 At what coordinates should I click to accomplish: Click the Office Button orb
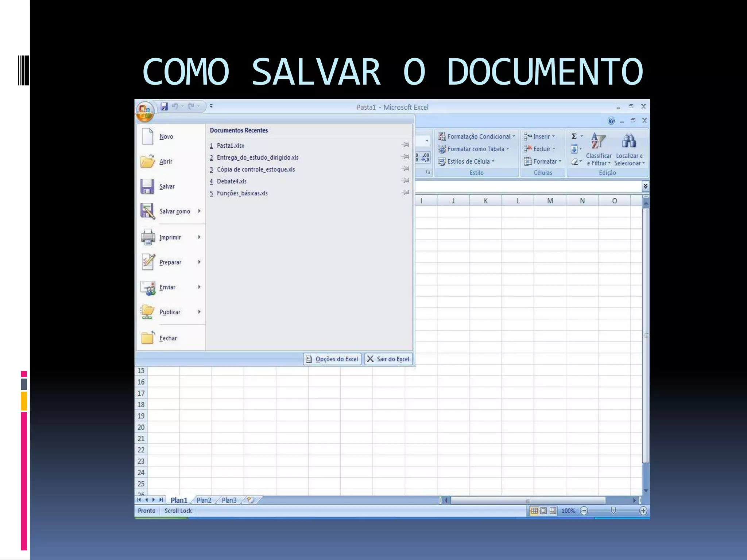click(x=145, y=111)
